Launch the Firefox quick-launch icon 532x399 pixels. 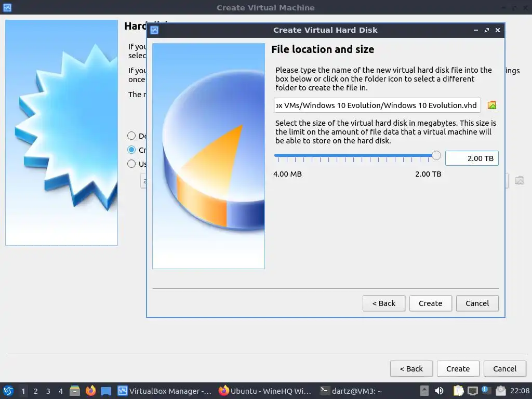(x=90, y=391)
